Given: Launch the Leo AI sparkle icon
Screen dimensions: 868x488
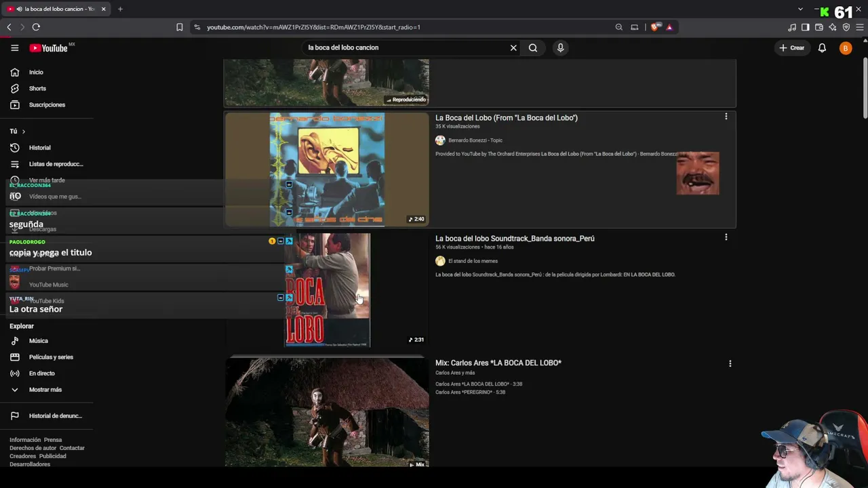Looking at the screenshot, I should [x=833, y=27].
